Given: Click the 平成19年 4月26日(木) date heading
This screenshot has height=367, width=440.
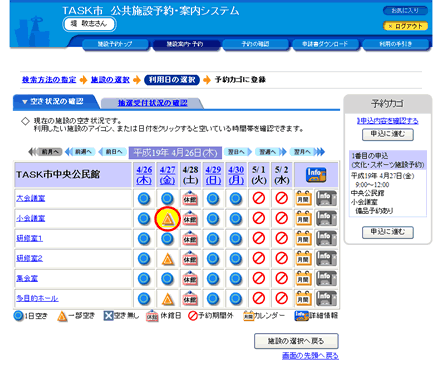Looking at the screenshot, I should (x=175, y=153).
